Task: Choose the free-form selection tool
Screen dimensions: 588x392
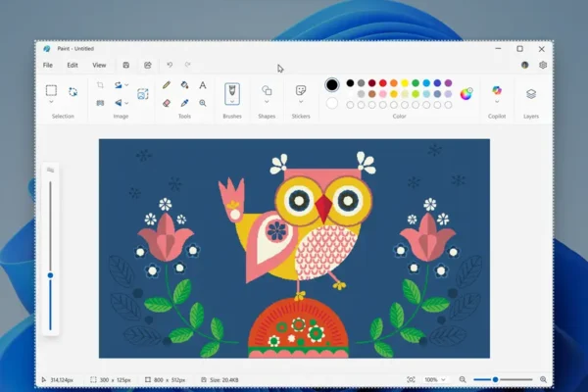Action: coord(73,91)
